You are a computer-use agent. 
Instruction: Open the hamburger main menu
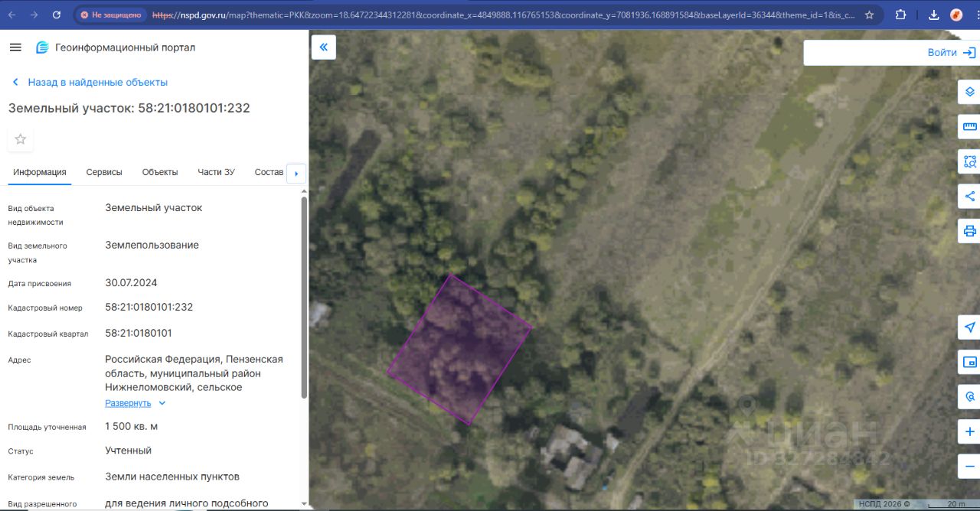(x=15, y=47)
